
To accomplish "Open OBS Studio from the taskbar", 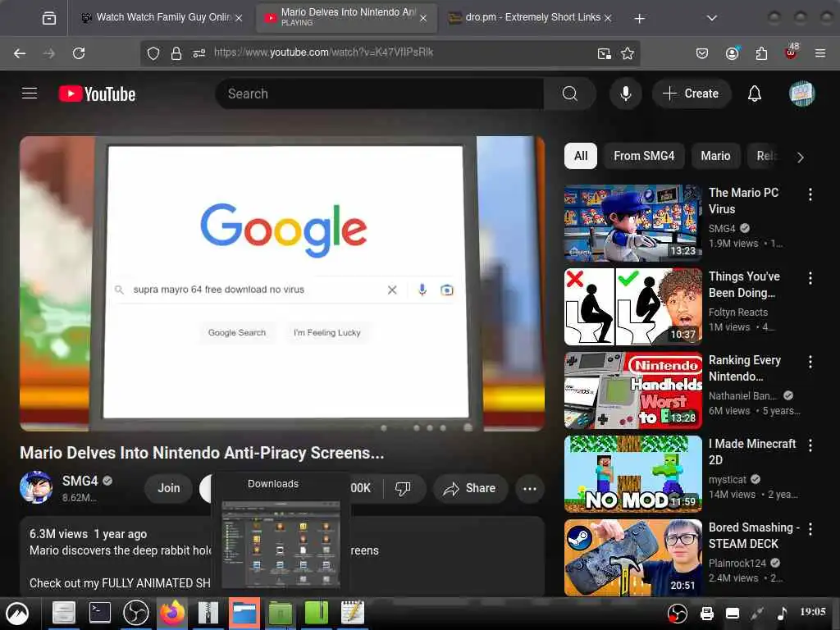I will point(136,613).
